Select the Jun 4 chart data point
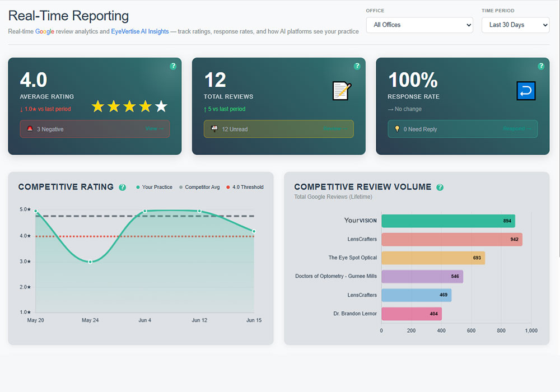 [x=144, y=211]
